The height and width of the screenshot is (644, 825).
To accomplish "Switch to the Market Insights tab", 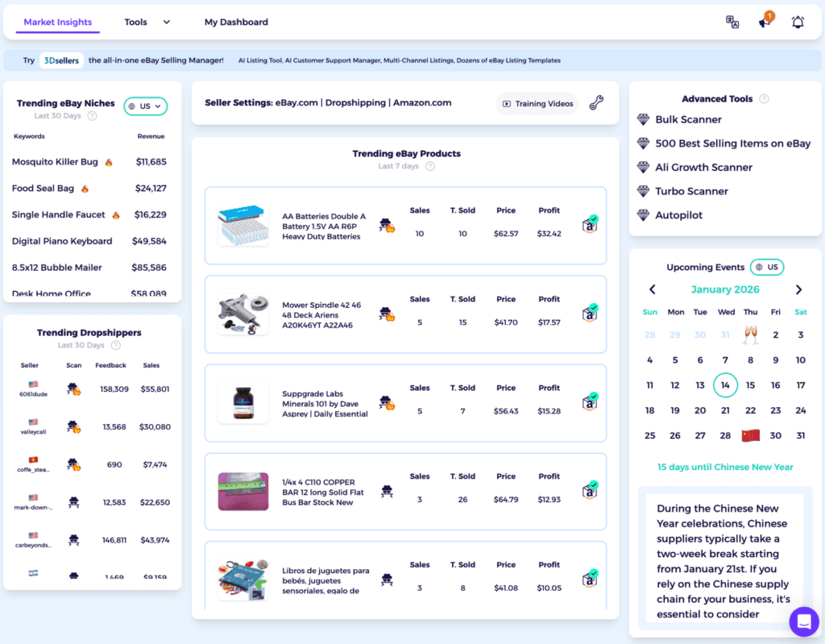I will pos(57,22).
